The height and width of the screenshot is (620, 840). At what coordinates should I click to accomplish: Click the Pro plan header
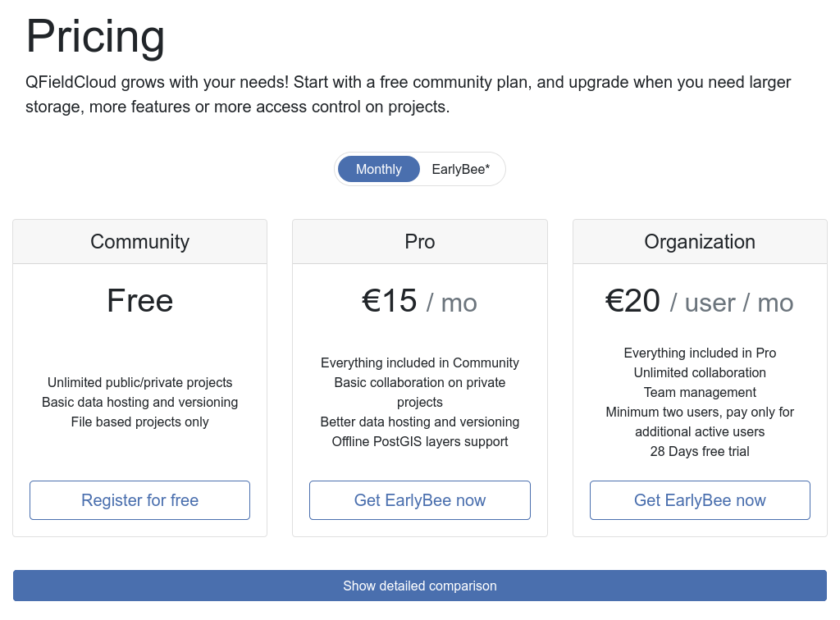(x=420, y=241)
